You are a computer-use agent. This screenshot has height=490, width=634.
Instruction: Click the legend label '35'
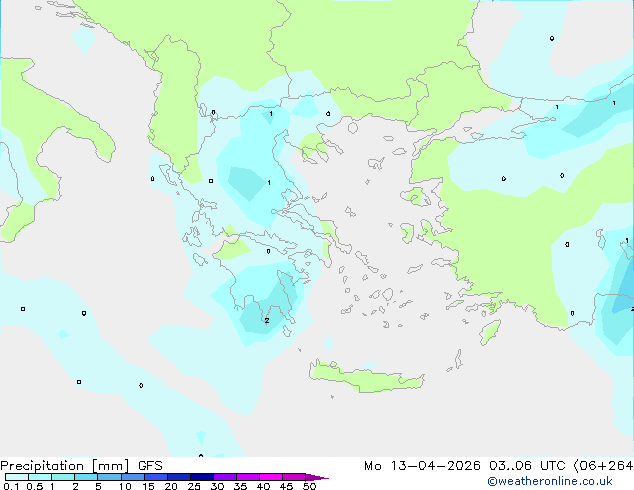[240, 486]
